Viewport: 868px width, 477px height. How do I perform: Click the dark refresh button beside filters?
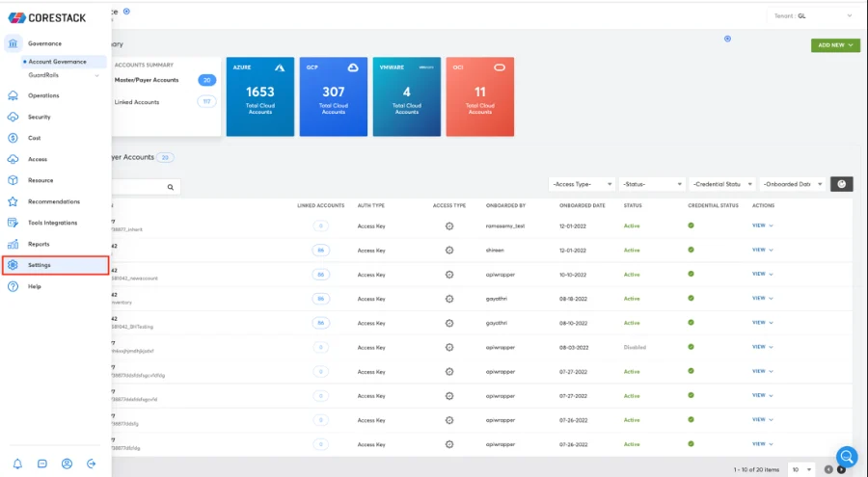(841, 183)
